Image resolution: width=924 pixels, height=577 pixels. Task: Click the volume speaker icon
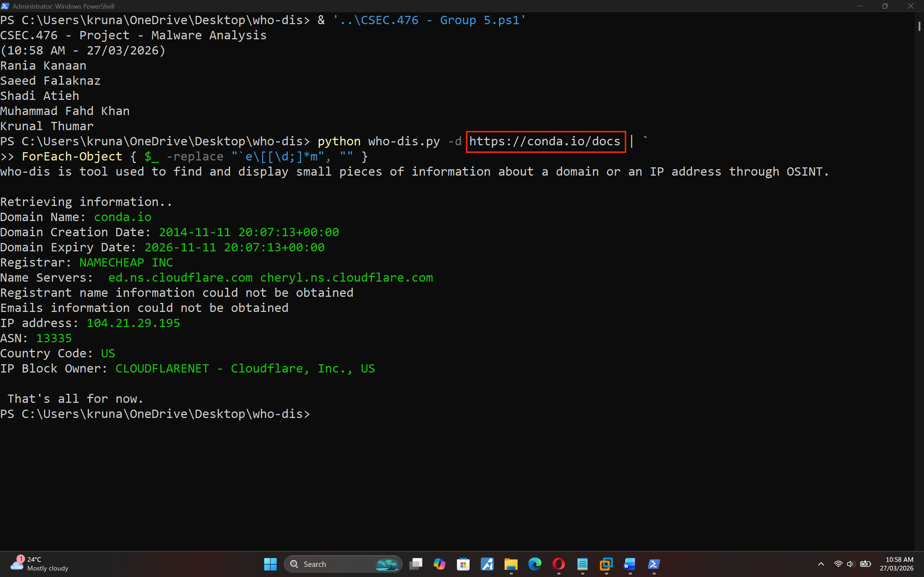coord(851,564)
